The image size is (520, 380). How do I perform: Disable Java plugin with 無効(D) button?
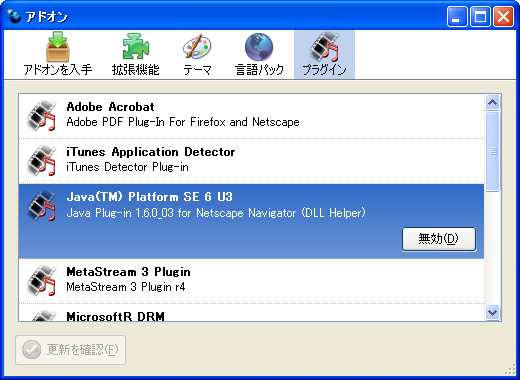[x=439, y=239]
